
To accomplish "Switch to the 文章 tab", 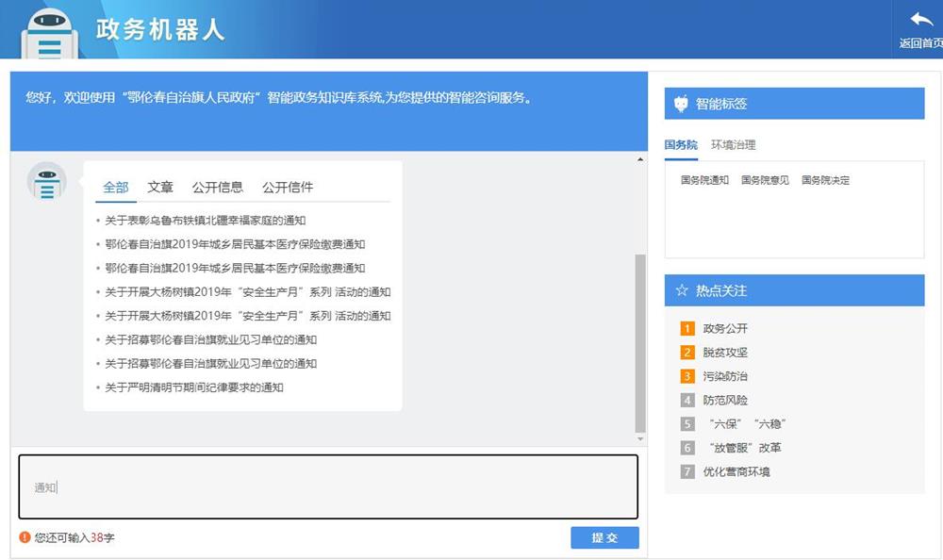I will pyautogui.click(x=160, y=188).
